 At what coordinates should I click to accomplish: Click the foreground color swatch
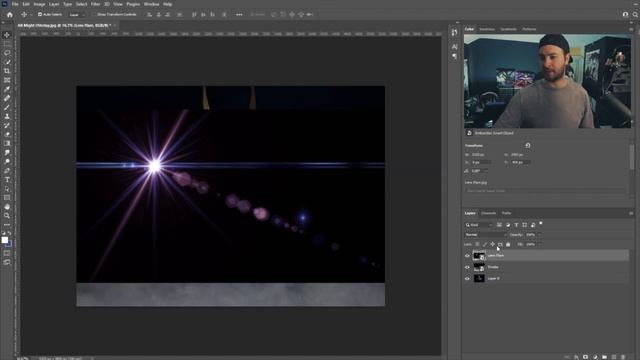[4, 240]
